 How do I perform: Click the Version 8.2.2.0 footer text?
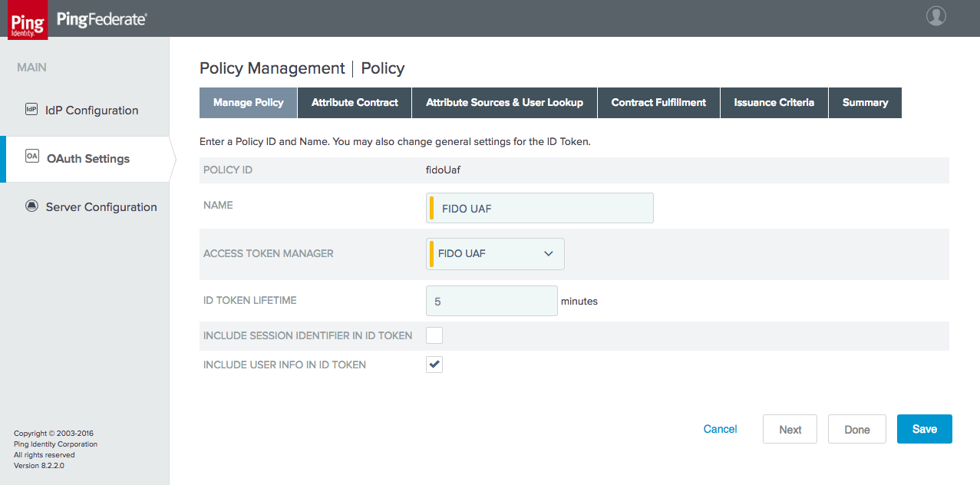coord(39,465)
